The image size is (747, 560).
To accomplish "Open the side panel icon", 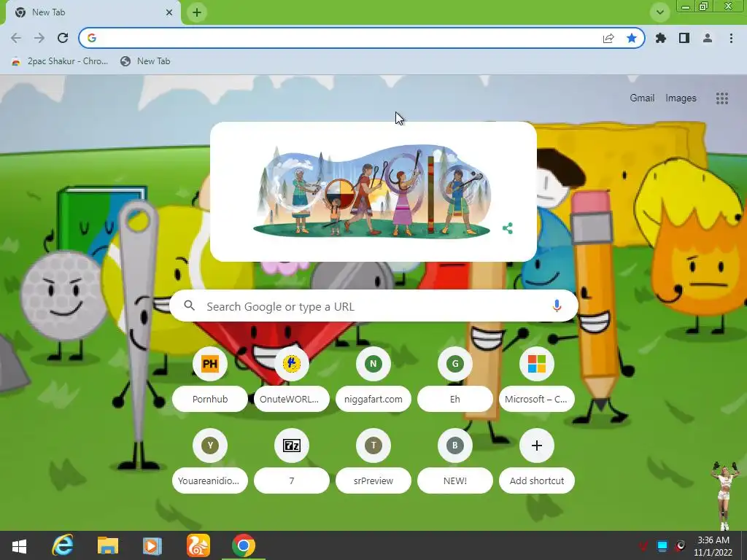I will click(x=684, y=38).
